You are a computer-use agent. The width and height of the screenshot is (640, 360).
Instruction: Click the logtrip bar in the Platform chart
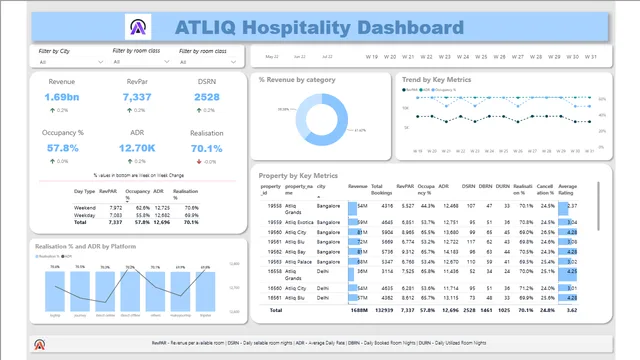(x=55, y=291)
